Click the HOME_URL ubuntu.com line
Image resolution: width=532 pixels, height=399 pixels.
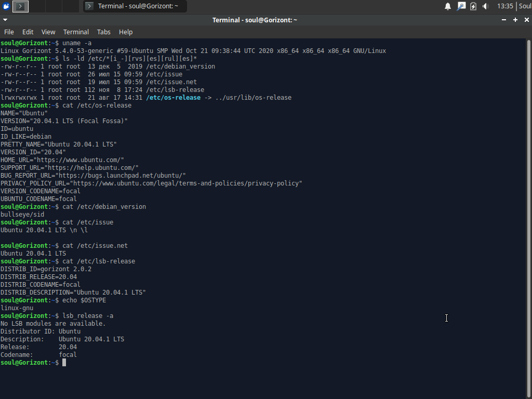(62, 160)
